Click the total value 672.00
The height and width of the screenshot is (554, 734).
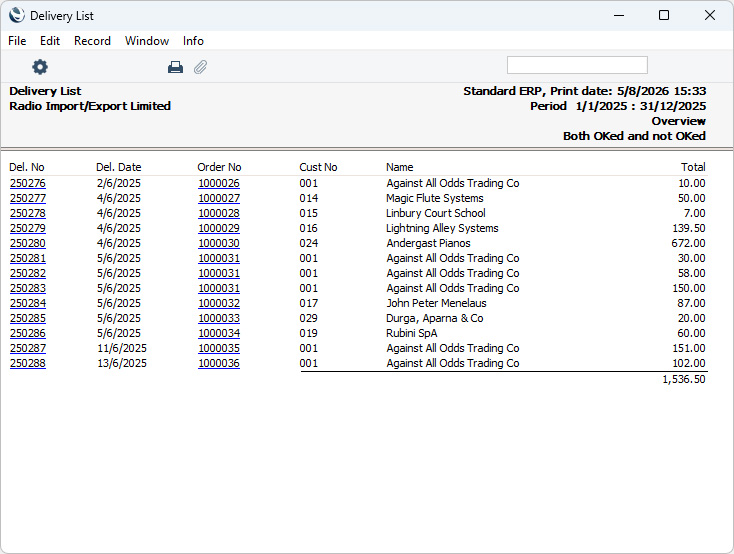688,243
